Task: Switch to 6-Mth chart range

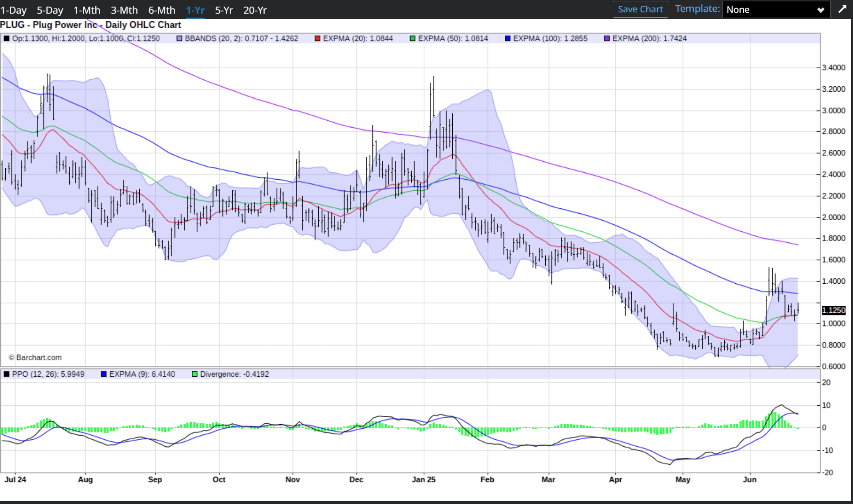Action: pyautogui.click(x=162, y=10)
